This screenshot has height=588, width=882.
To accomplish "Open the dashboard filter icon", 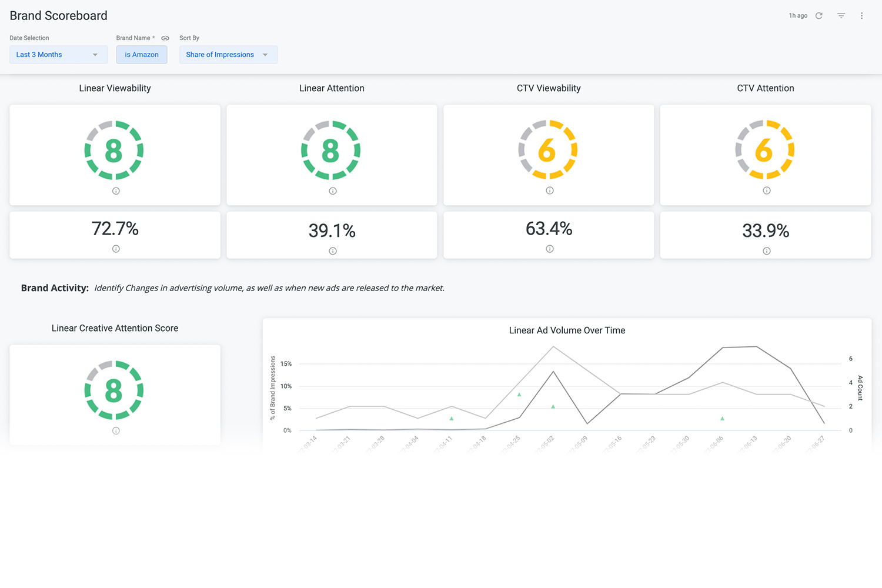I will point(841,15).
